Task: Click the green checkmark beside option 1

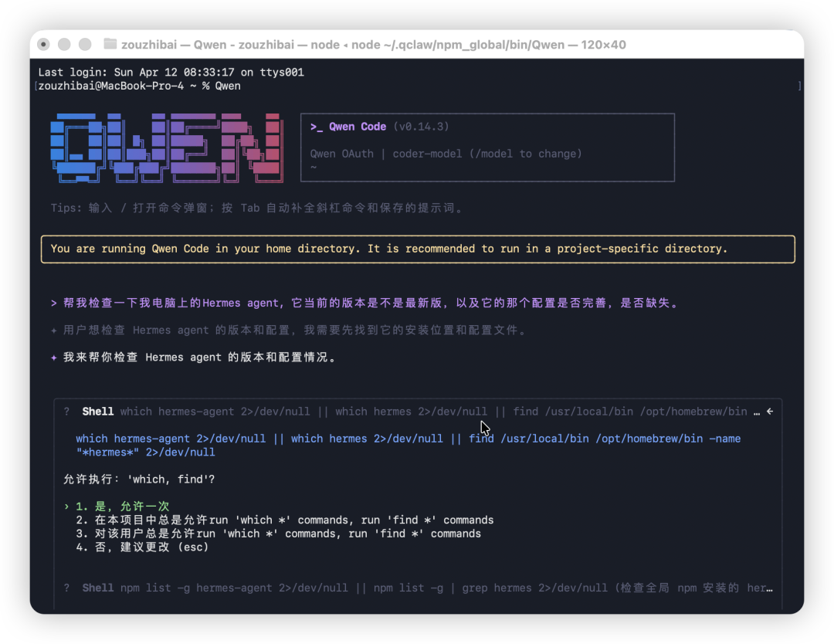Action: (x=66, y=505)
